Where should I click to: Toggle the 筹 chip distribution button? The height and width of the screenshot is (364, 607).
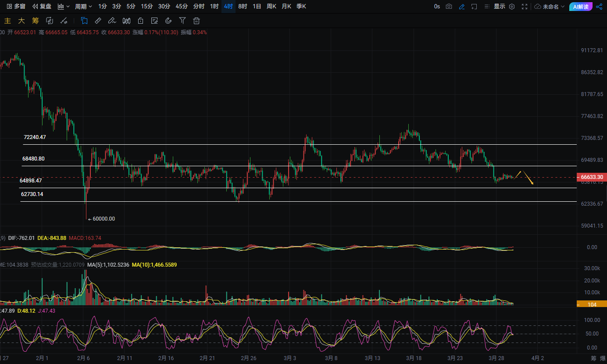pyautogui.click(x=36, y=21)
